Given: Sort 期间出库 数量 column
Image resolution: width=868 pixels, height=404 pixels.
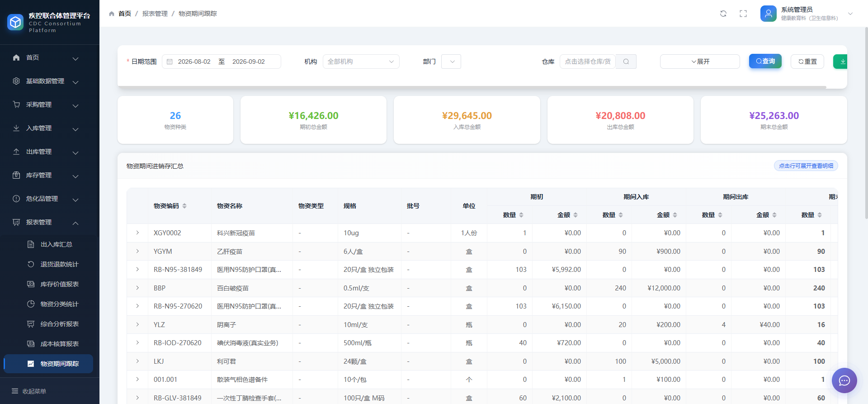Looking at the screenshot, I should 720,215.
